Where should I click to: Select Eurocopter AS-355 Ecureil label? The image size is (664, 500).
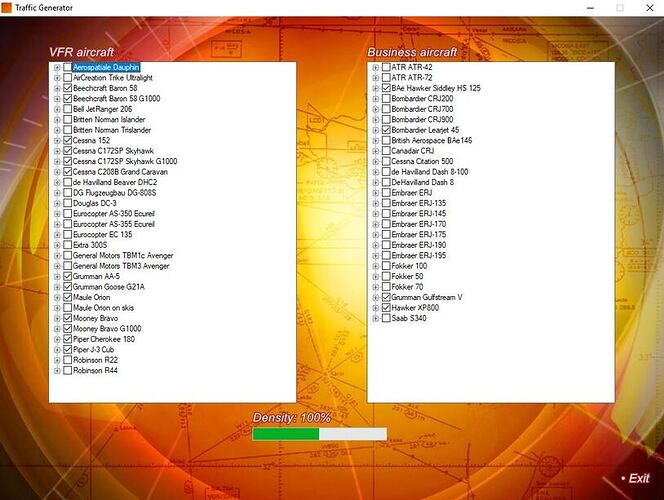pos(114,224)
